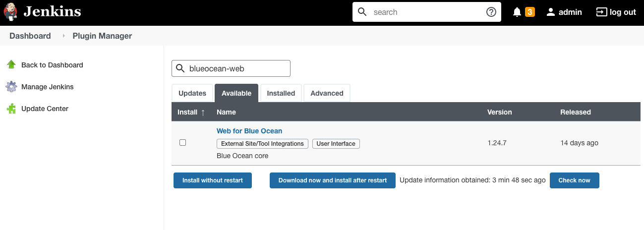The height and width of the screenshot is (230, 644).
Task: Click the 'Update information obtained' status text
Action: pos(472,180)
